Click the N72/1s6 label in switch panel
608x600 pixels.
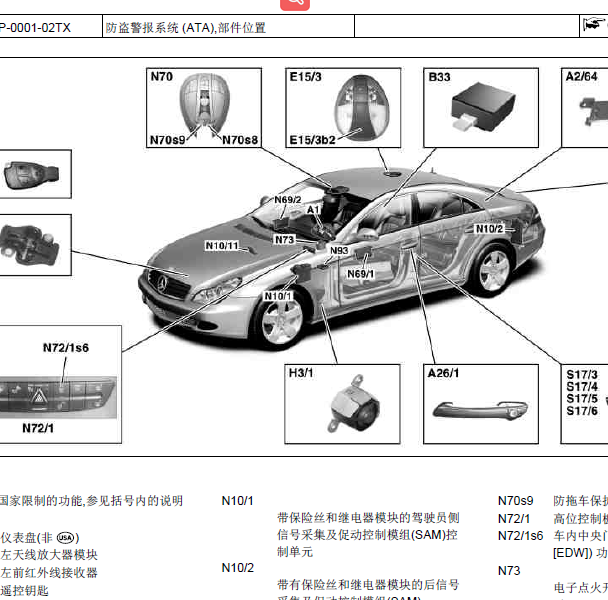[66, 347]
